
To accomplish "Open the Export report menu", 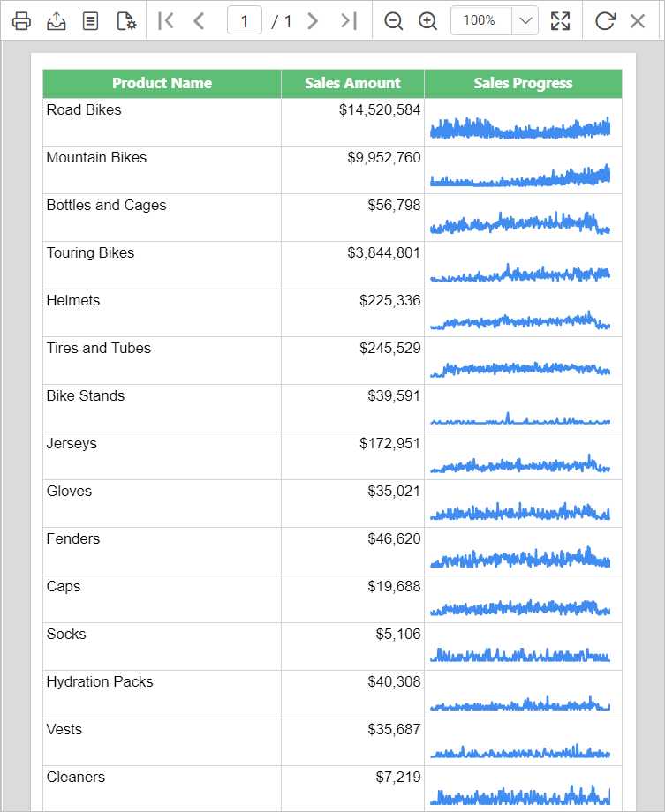I will pyautogui.click(x=56, y=20).
